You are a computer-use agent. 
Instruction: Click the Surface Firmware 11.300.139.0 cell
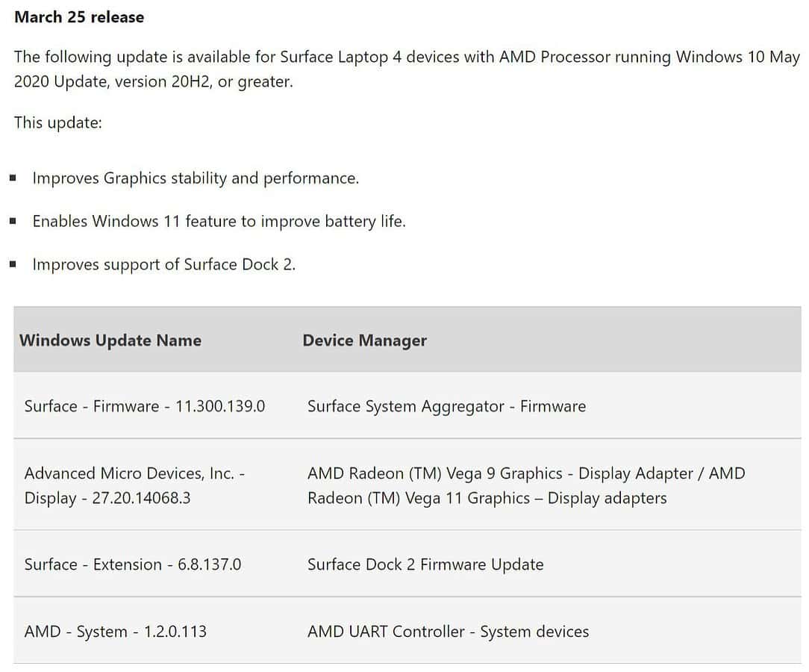click(x=145, y=406)
